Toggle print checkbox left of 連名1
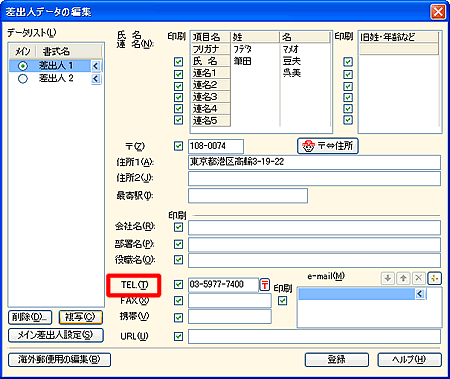This screenshot has height=379, width=450. 178,74
